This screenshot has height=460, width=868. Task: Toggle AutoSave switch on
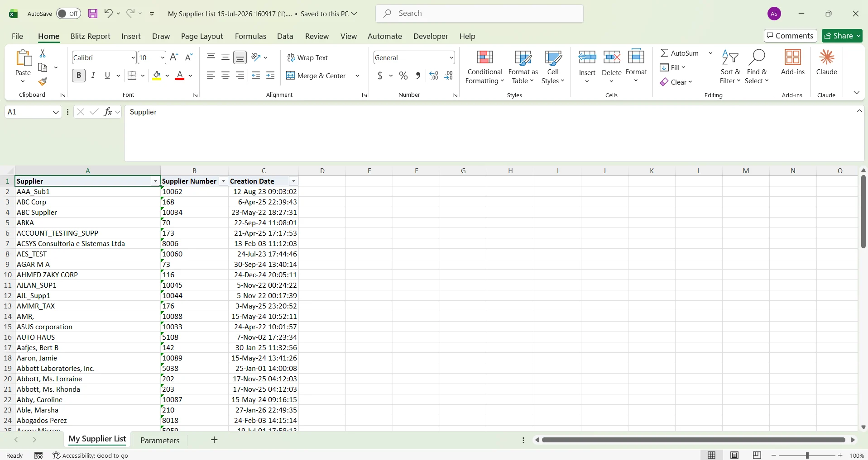[68, 14]
